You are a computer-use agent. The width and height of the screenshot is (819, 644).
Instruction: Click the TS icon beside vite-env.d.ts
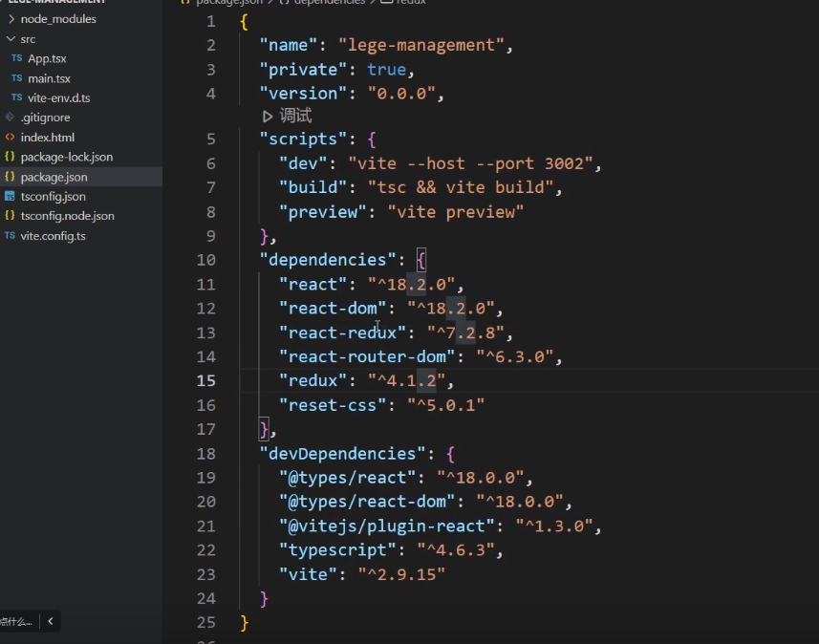[17, 97]
